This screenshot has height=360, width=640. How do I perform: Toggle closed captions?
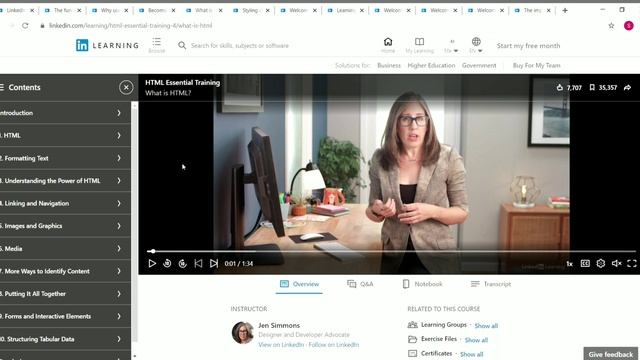point(585,264)
